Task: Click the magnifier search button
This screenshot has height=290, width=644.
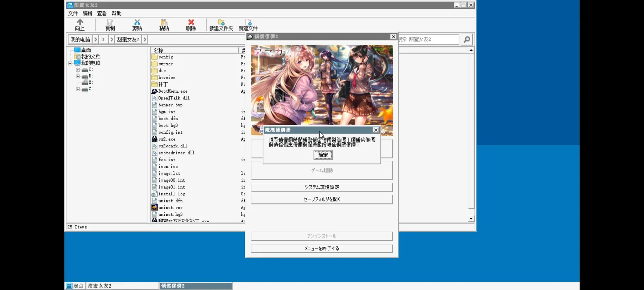Action: click(x=467, y=39)
